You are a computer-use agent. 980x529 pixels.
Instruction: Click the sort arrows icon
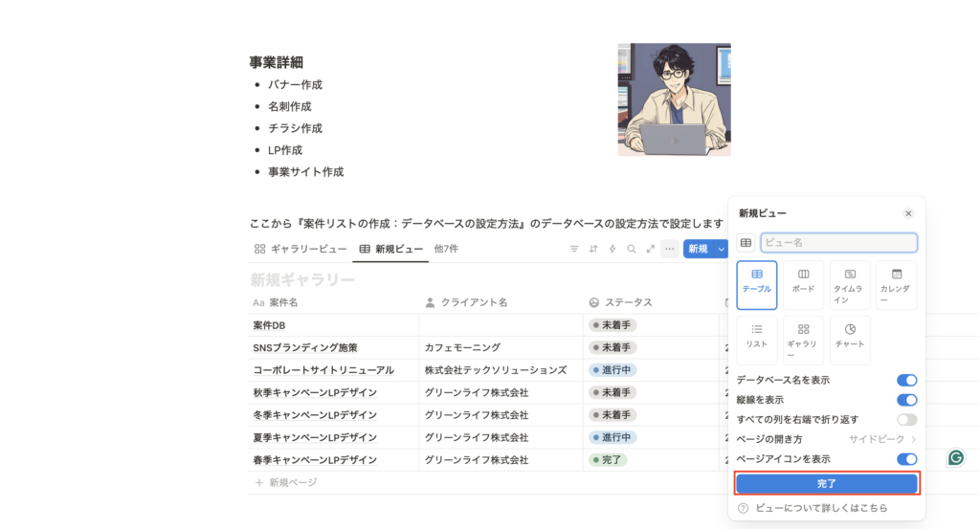point(593,249)
